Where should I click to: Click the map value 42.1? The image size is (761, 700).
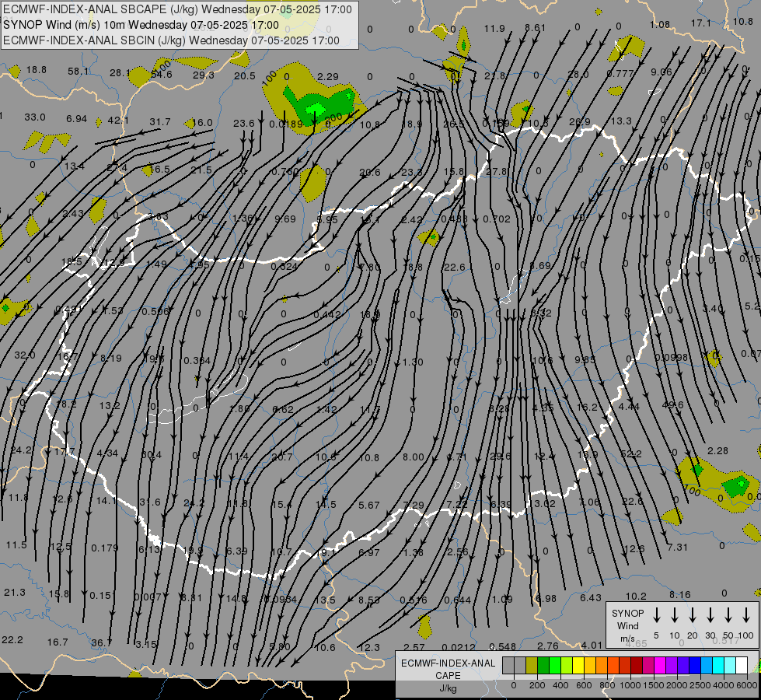118,120
